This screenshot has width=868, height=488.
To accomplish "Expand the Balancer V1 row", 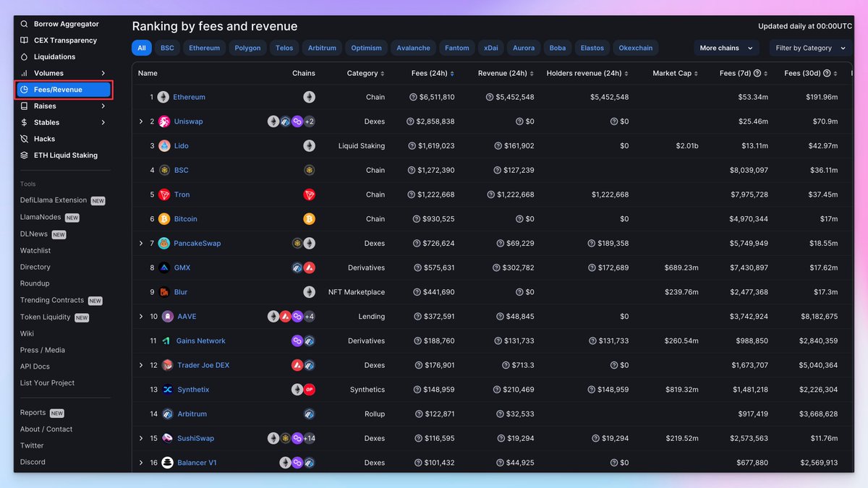I will coord(141,463).
